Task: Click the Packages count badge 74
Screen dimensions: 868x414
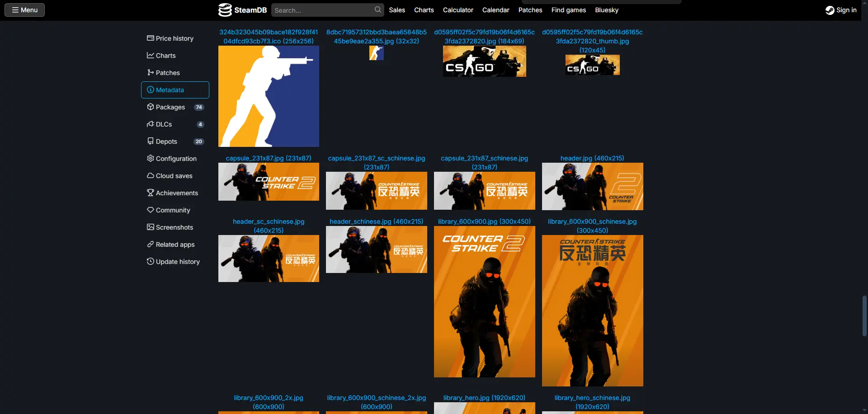Action: pyautogui.click(x=199, y=107)
